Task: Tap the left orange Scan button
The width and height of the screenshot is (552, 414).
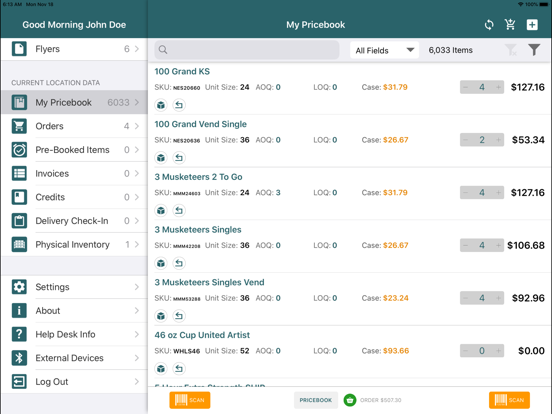Action: (190, 400)
